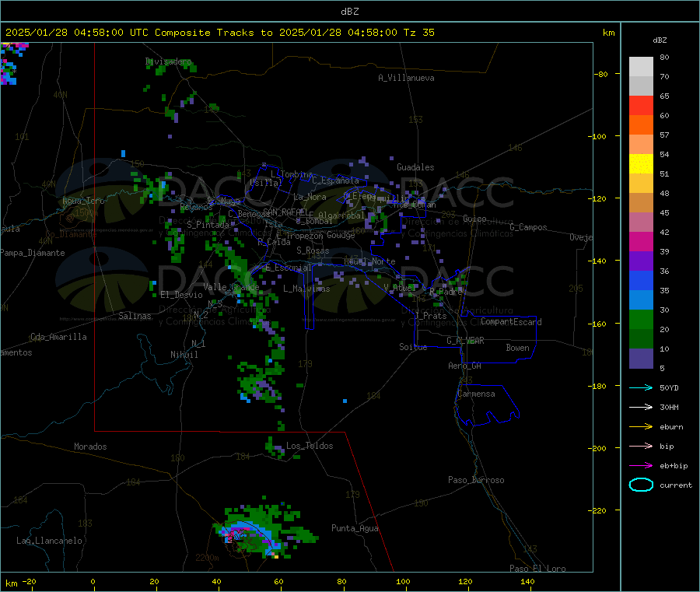Click the Nihuil map label
The width and height of the screenshot is (700, 592).
(184, 355)
